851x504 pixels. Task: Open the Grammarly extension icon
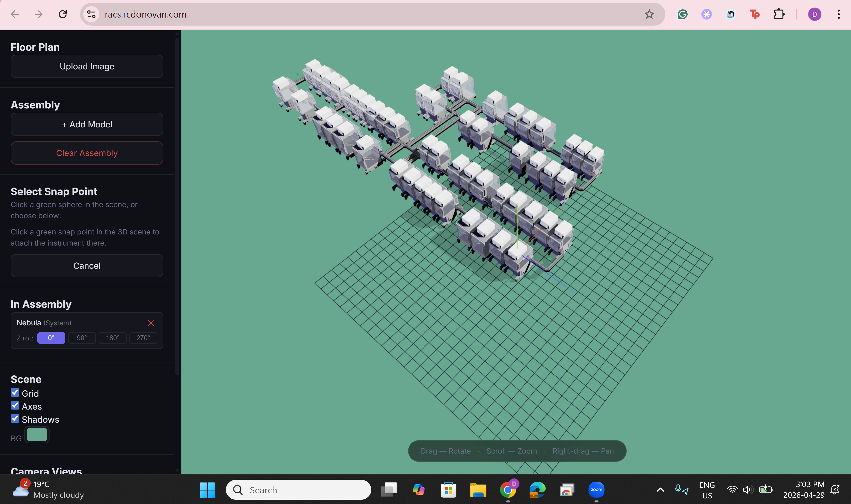(x=682, y=14)
